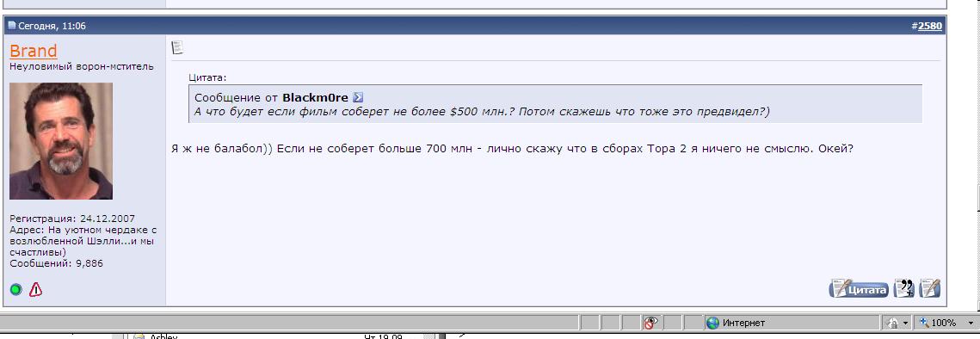Toggle multi-quote for this post
This screenshot has height=339, width=980.
point(903,288)
